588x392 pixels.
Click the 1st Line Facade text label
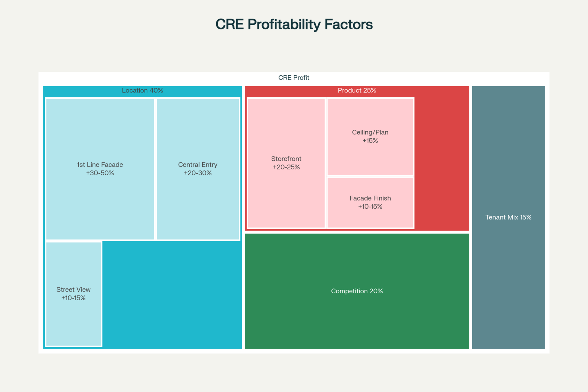[100, 165]
